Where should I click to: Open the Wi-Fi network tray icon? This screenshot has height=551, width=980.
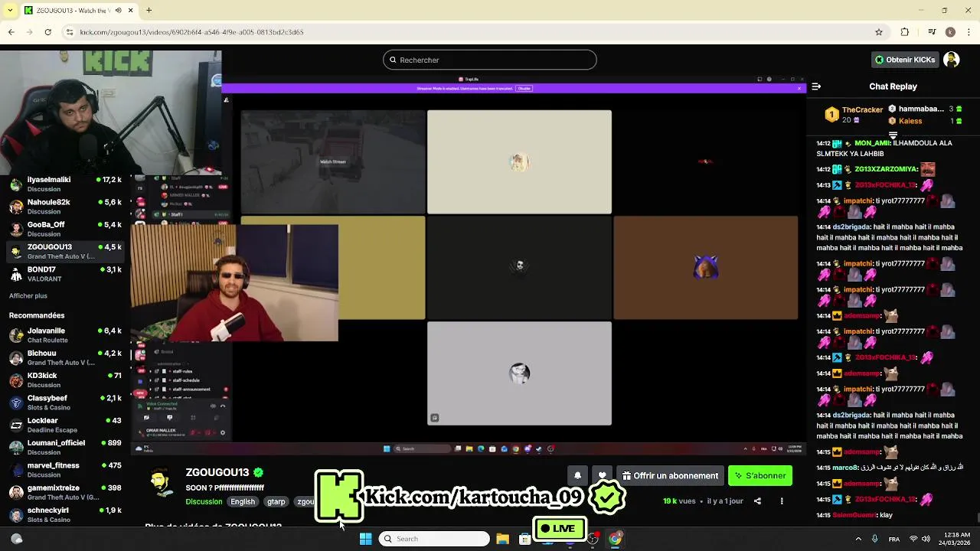tap(913, 539)
